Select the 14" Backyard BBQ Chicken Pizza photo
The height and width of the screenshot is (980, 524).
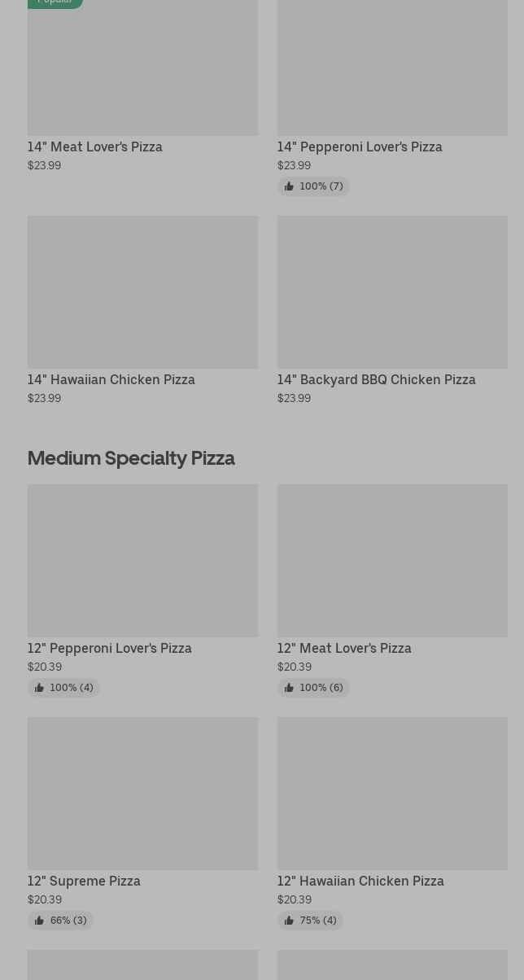click(392, 291)
